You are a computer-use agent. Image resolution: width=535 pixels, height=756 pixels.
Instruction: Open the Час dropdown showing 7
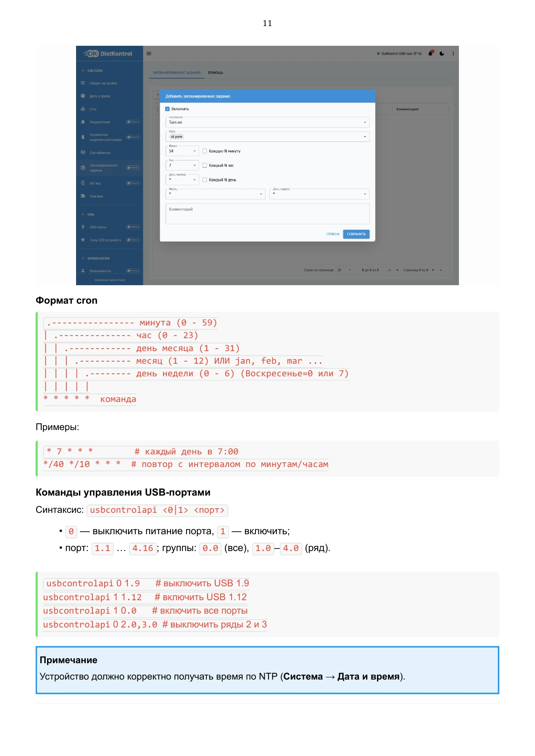pos(182,165)
